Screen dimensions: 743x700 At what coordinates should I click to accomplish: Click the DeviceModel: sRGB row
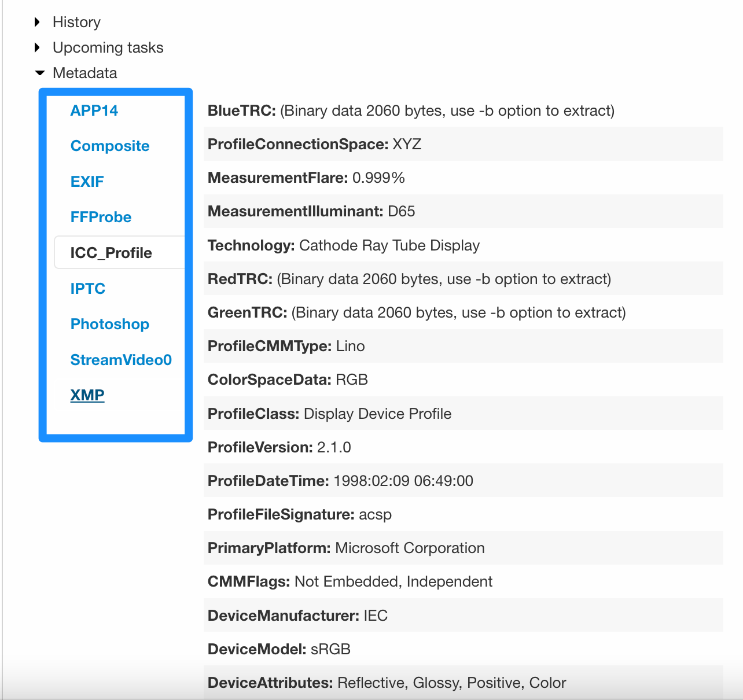[464, 649]
